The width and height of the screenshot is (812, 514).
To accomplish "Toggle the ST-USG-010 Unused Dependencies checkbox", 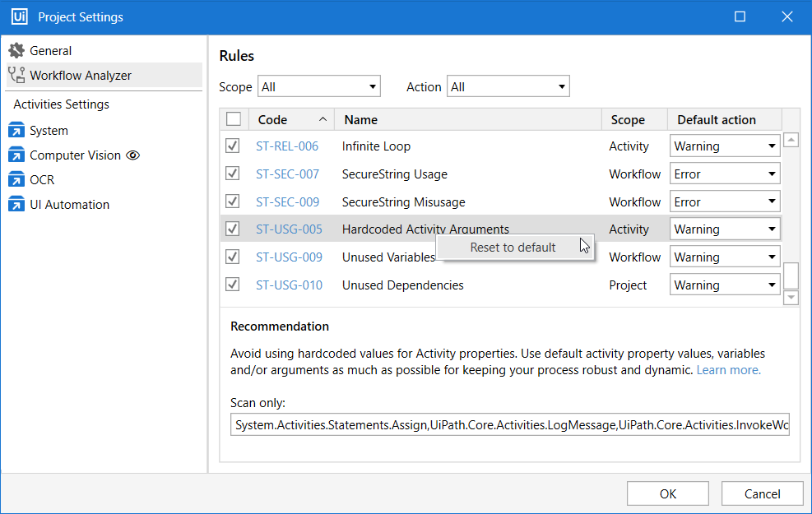I will 233,285.
